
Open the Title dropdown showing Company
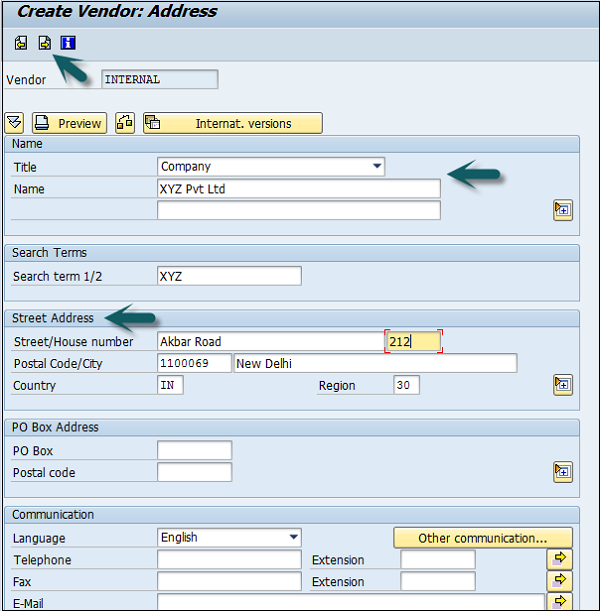pyautogui.click(x=271, y=167)
